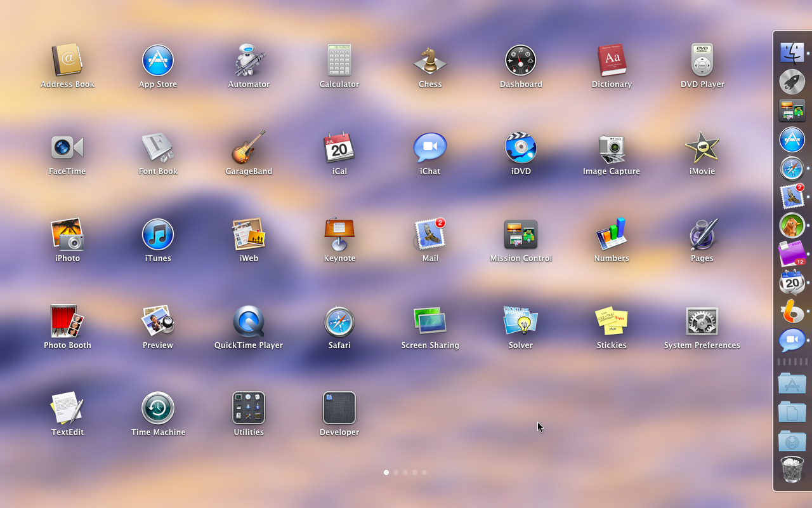Launch the Solver app
812x508 pixels.
(521, 321)
